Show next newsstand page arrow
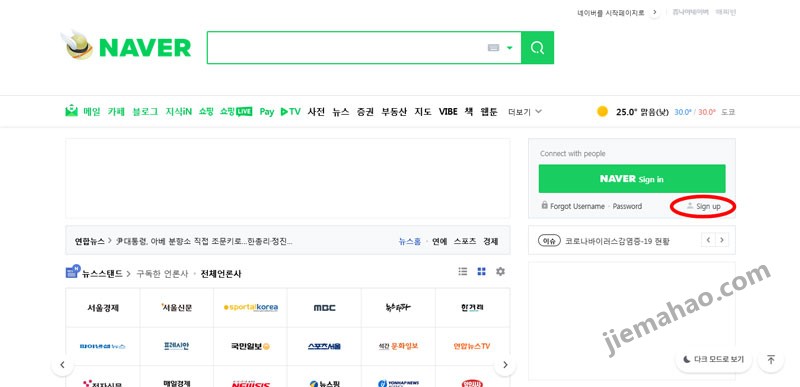 click(505, 365)
